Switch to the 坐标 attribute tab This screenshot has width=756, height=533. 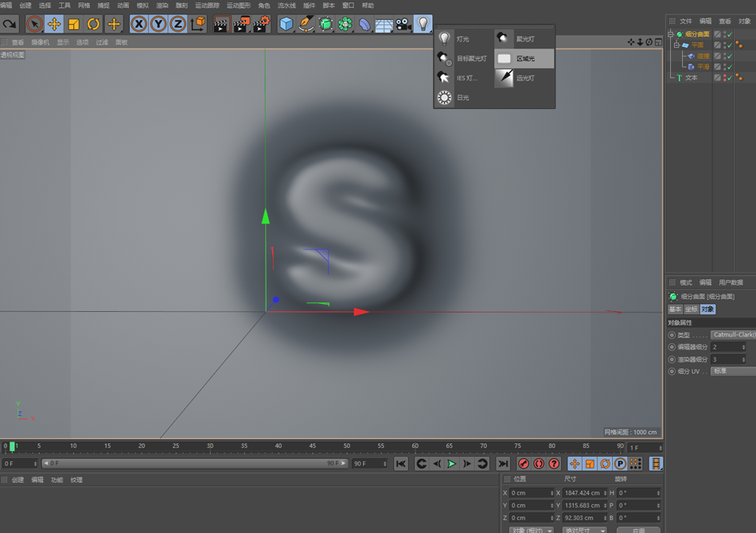pos(692,309)
